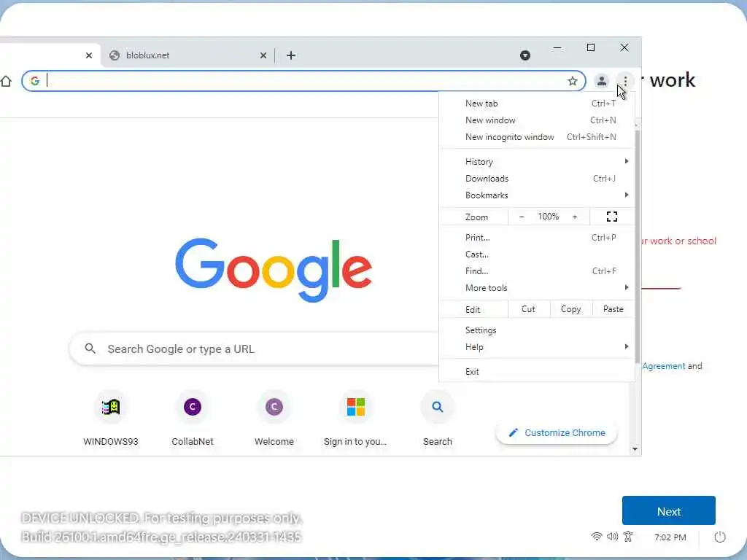
Task: Enter fullscreen via the zoom row icon
Action: 612,217
